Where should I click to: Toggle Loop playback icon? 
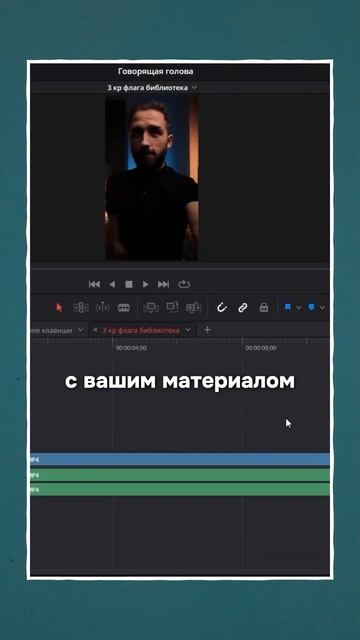pyautogui.click(x=184, y=284)
